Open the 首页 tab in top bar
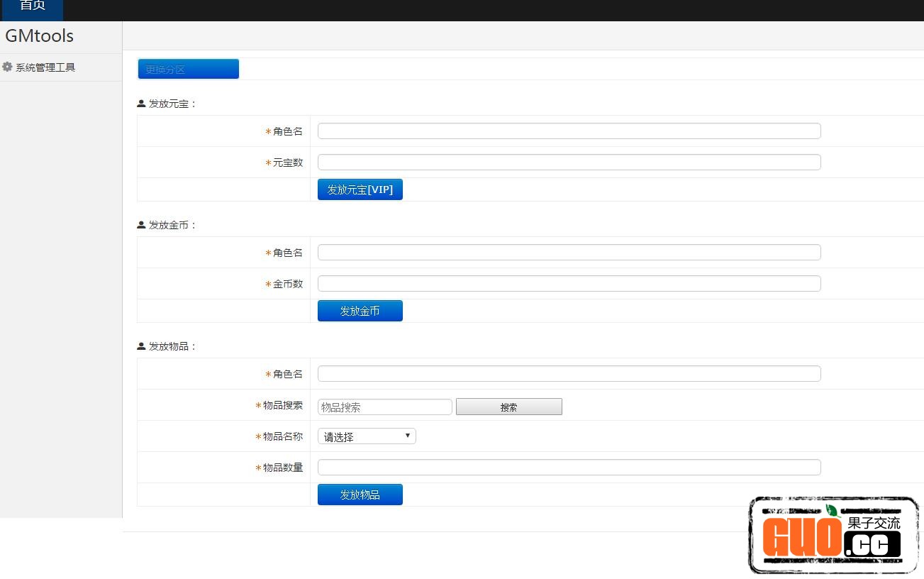The height and width of the screenshot is (579, 924). 33,7
